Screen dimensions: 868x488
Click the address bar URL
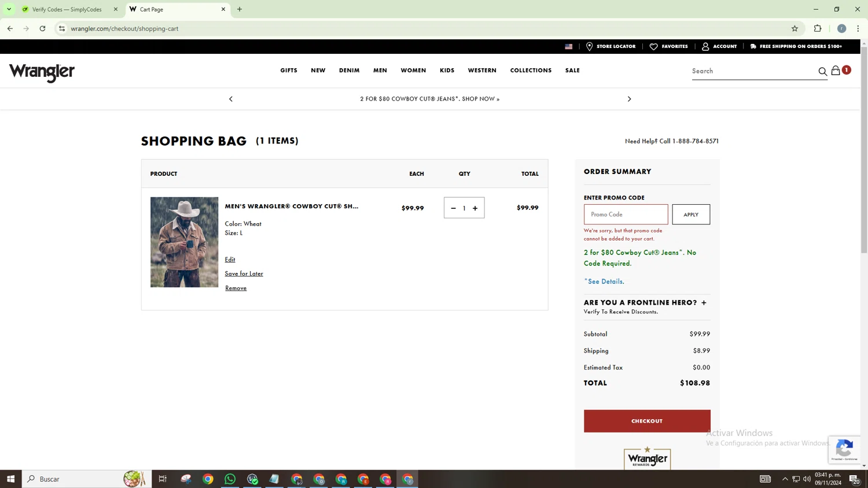click(x=124, y=28)
